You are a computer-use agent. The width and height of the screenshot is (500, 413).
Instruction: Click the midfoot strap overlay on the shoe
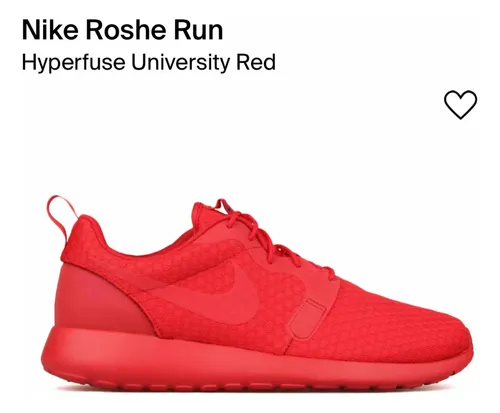(x=308, y=318)
